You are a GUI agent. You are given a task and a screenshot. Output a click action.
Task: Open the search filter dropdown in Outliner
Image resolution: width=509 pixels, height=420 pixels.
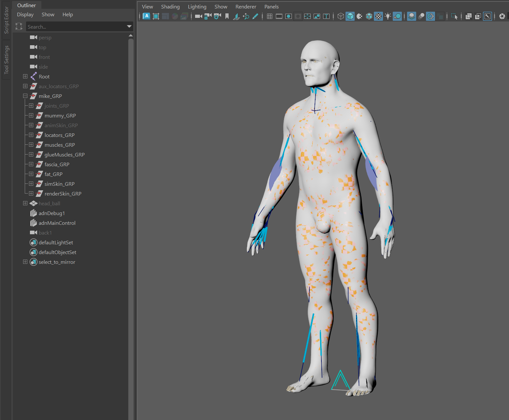[x=129, y=26]
